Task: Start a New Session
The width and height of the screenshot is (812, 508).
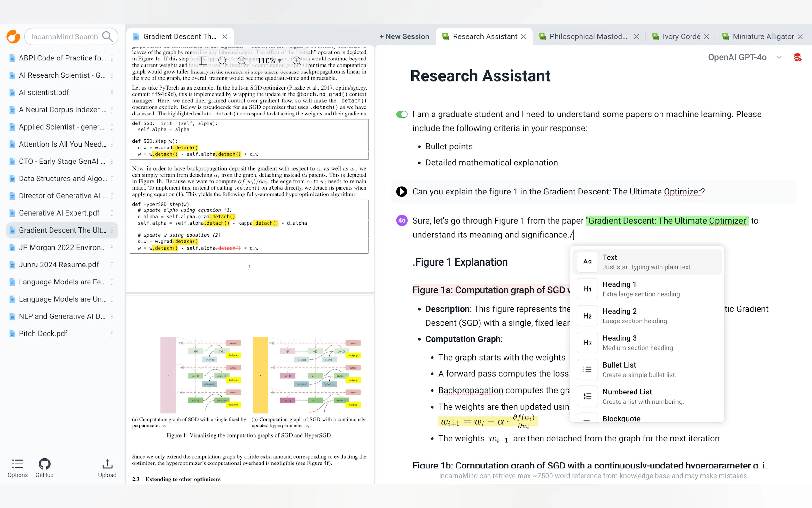Action: pyautogui.click(x=404, y=36)
